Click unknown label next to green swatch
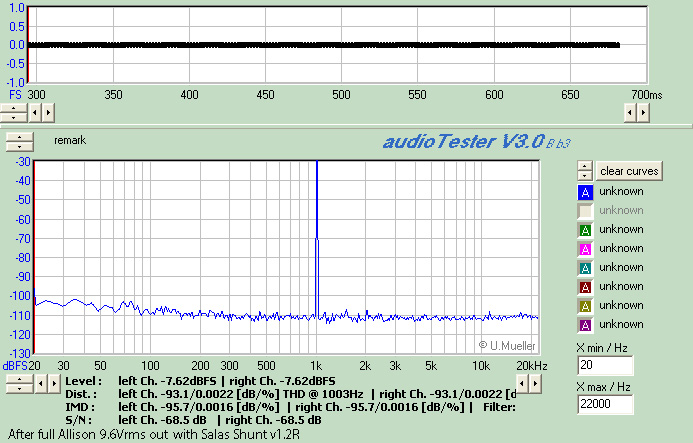Screen dimensions: 693x443 pyautogui.click(x=621, y=229)
